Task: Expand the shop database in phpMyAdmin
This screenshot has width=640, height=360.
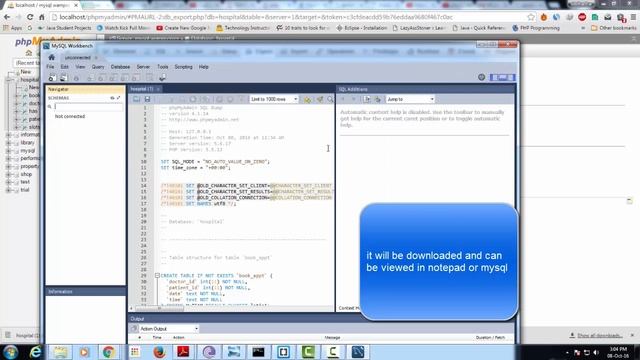Action: tap(8, 174)
